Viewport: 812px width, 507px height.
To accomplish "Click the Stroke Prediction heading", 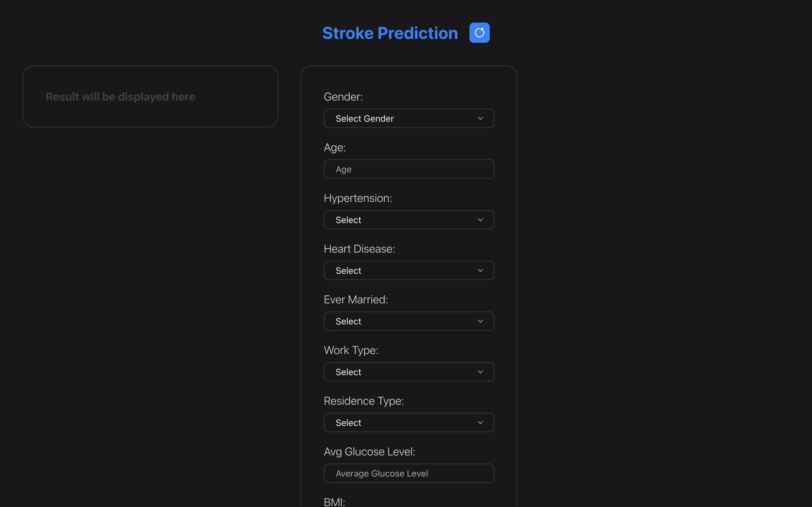I will tap(390, 33).
